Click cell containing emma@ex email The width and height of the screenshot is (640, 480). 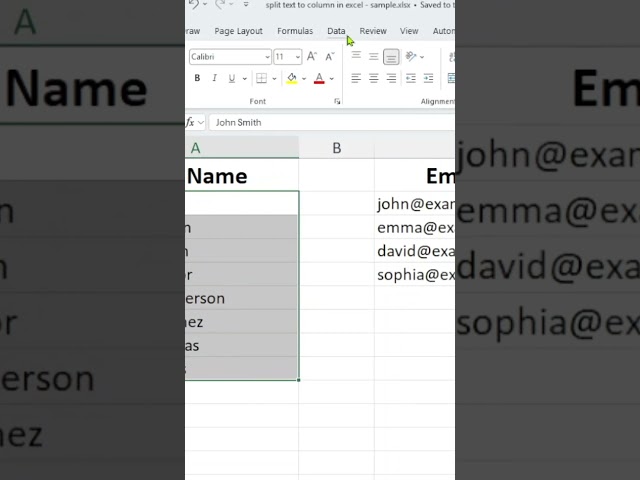[415, 227]
